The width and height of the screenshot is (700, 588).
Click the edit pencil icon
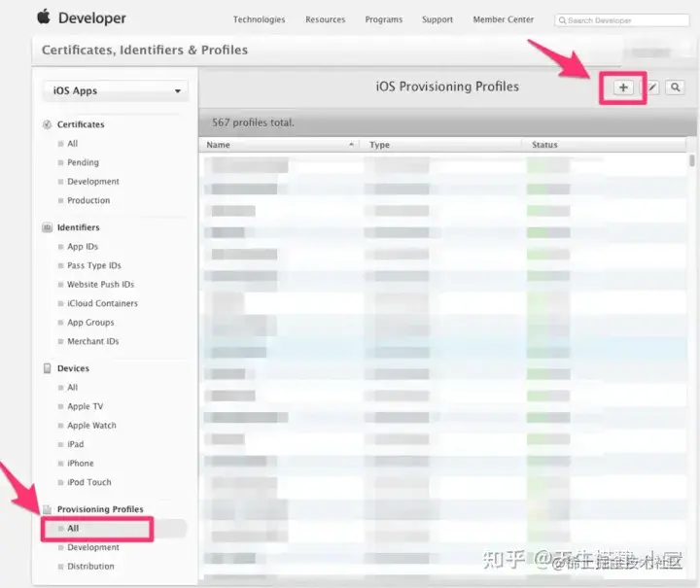coord(652,87)
